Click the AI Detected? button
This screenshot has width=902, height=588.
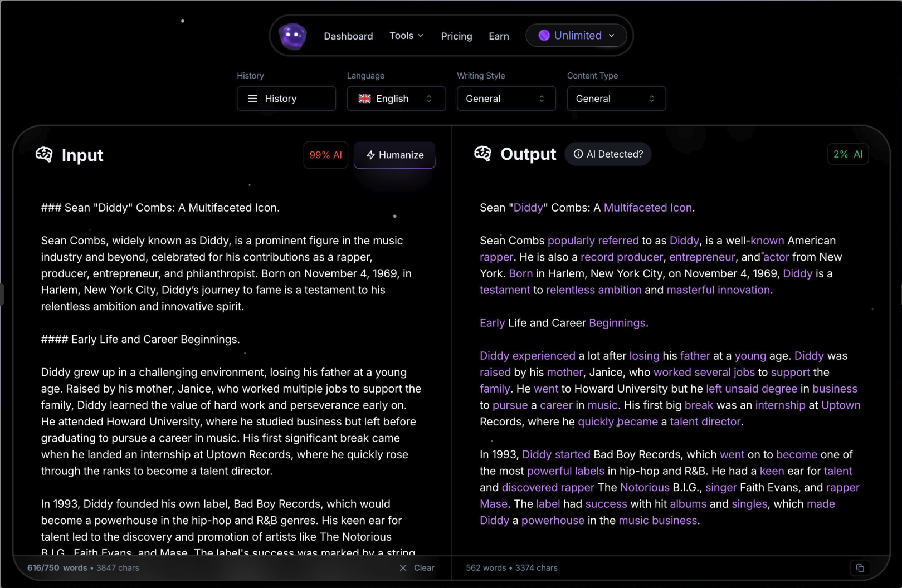[x=608, y=154]
